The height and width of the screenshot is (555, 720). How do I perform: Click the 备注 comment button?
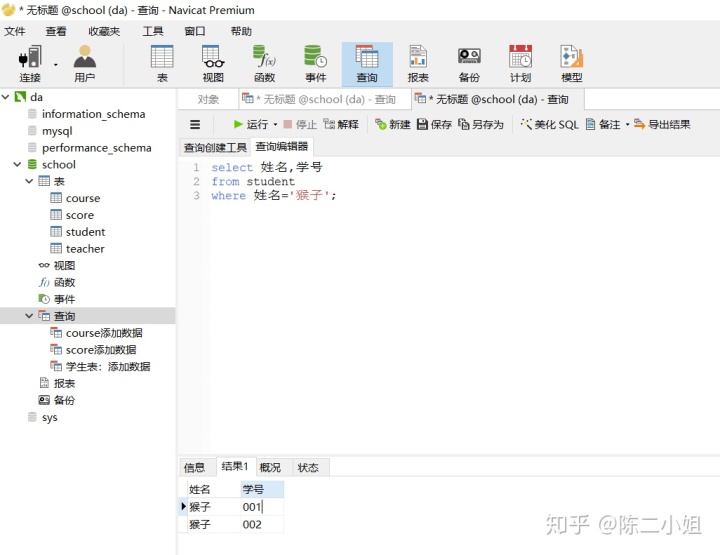tap(603, 124)
